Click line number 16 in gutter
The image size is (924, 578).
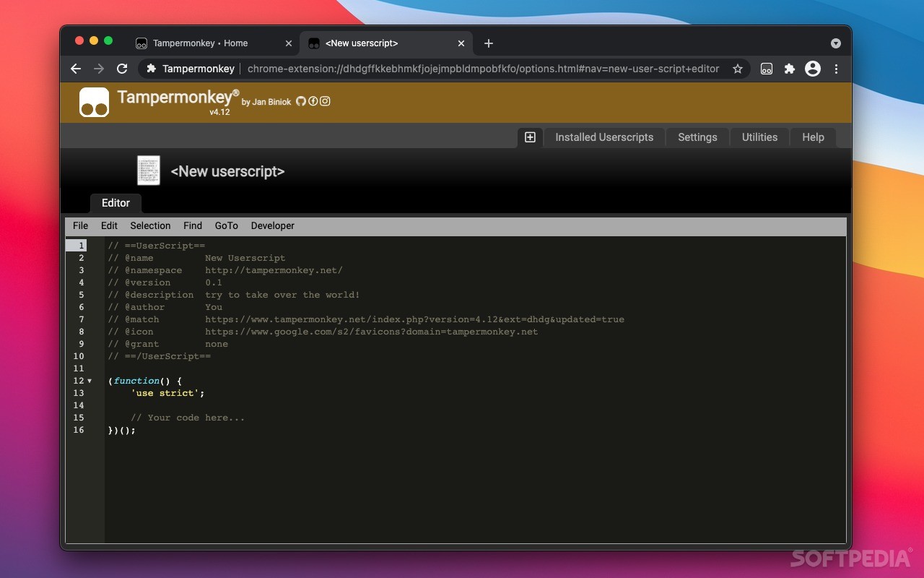pos(79,430)
